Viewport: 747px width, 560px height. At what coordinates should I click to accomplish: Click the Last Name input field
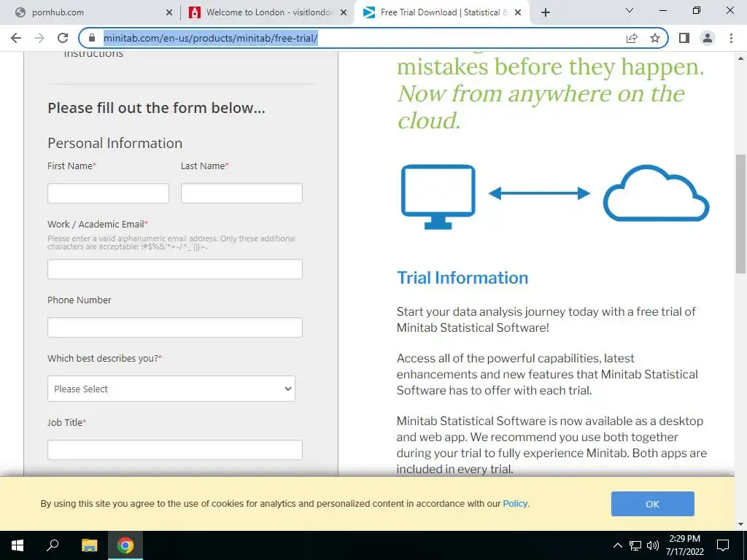(x=241, y=193)
